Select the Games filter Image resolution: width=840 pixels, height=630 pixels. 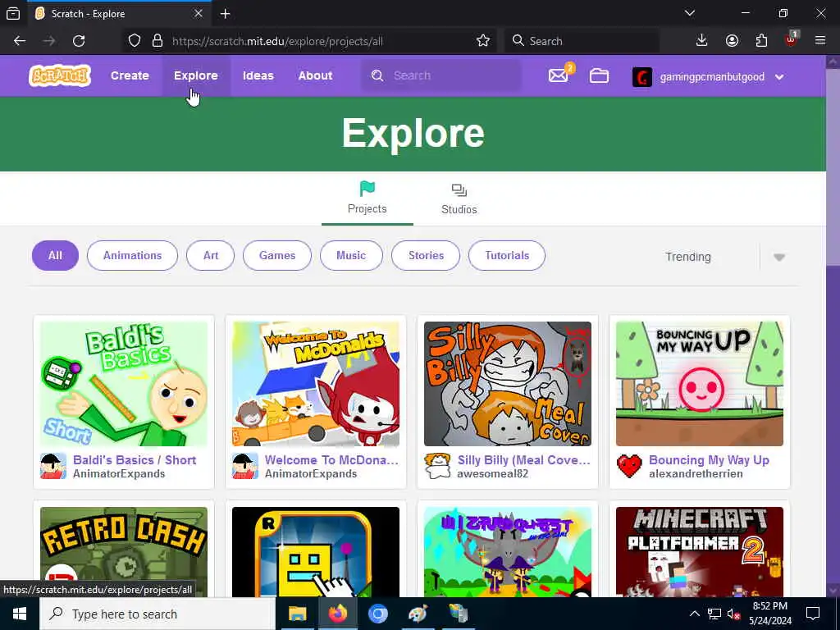[x=277, y=256]
